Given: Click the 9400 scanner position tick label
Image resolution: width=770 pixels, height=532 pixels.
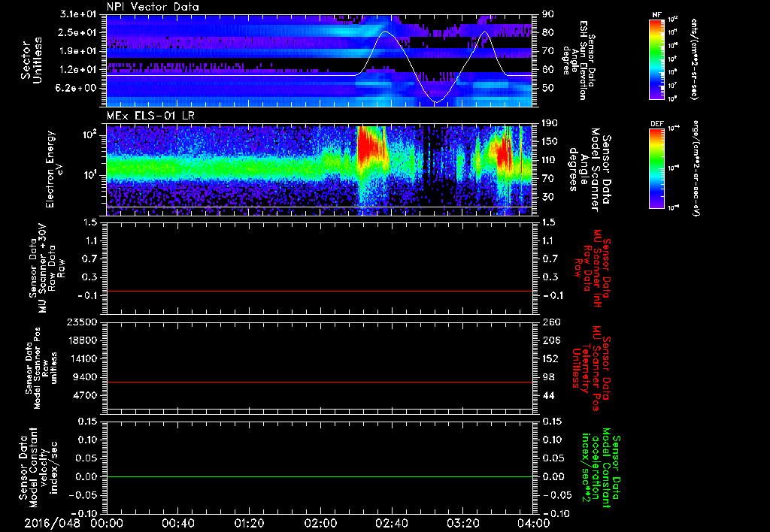Looking at the screenshot, I should (x=87, y=377).
